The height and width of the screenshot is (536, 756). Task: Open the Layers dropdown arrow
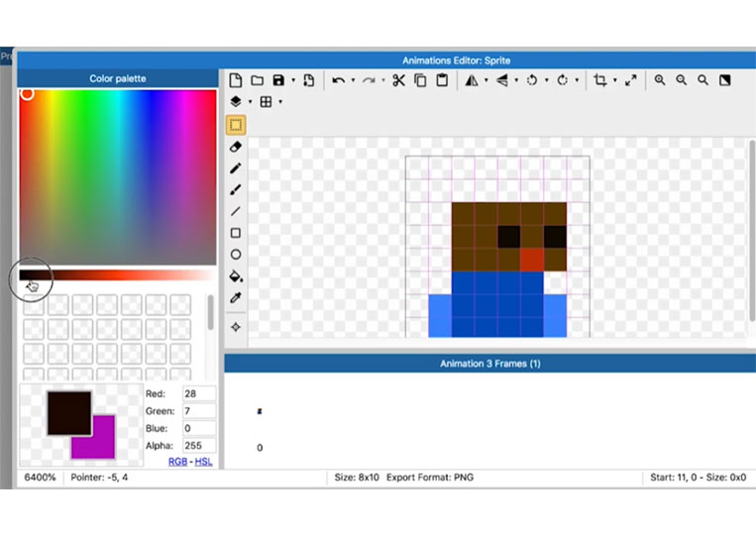coord(250,102)
